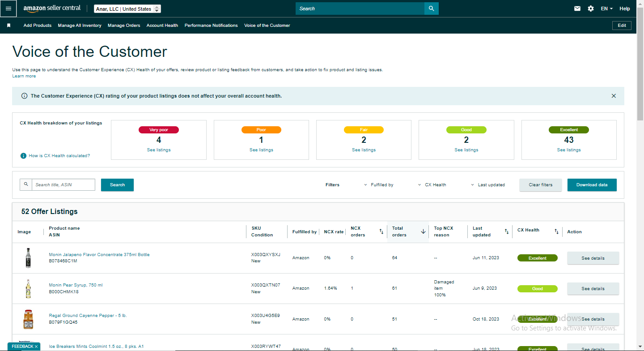Expand the CX Health filter
This screenshot has height=351, width=644.
click(x=432, y=185)
